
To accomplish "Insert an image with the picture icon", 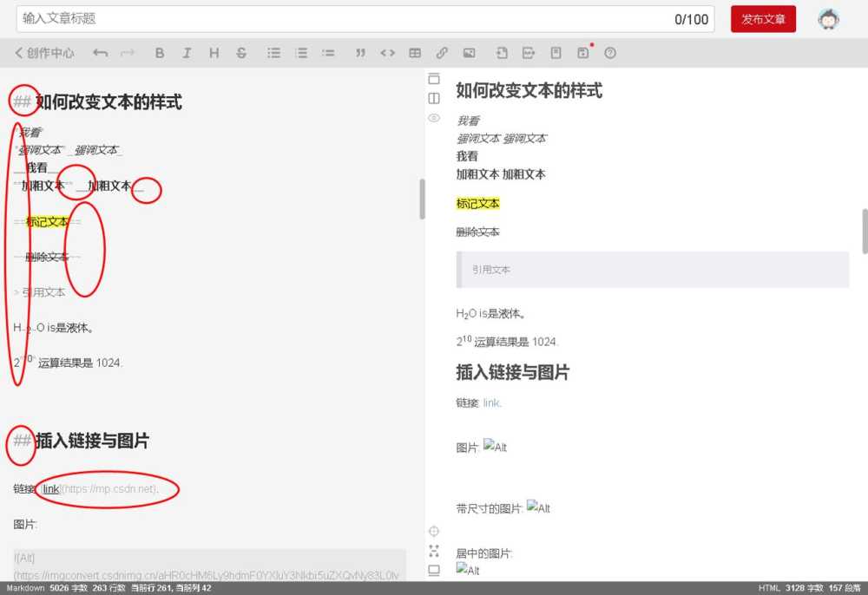I will 469,53.
